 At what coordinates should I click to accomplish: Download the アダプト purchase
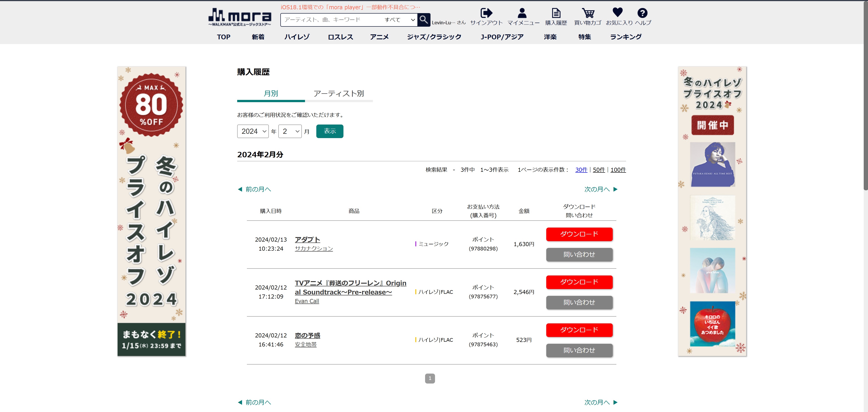point(579,234)
